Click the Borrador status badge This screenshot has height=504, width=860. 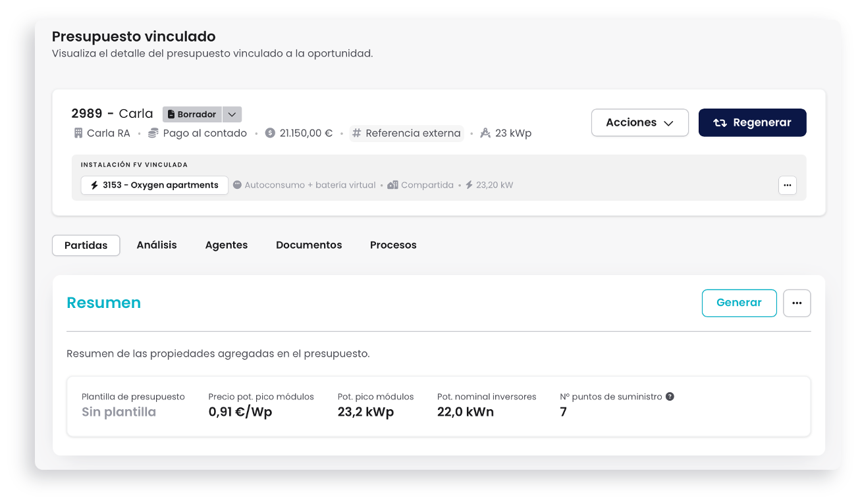click(x=192, y=114)
